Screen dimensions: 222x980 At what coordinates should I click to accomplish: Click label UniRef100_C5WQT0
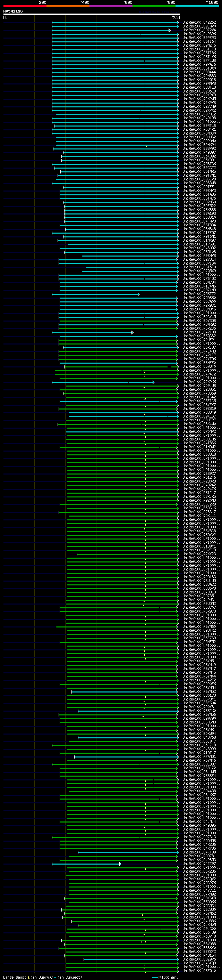click(199, 367)
